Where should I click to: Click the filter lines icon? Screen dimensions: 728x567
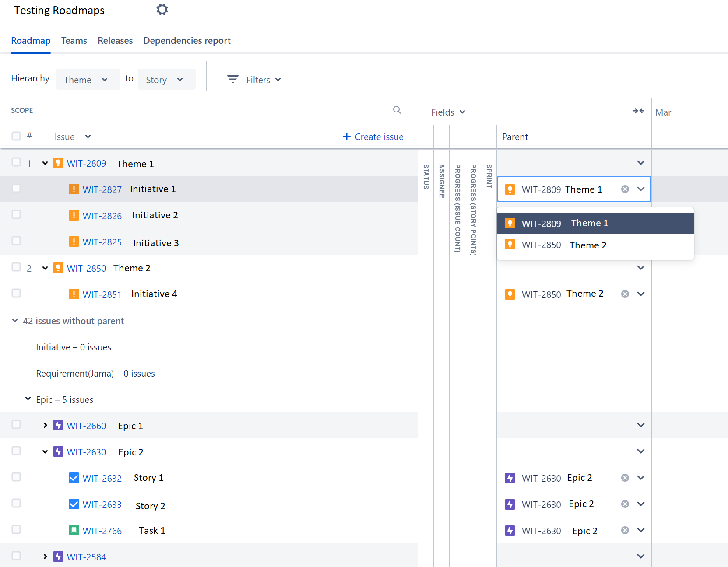[233, 79]
